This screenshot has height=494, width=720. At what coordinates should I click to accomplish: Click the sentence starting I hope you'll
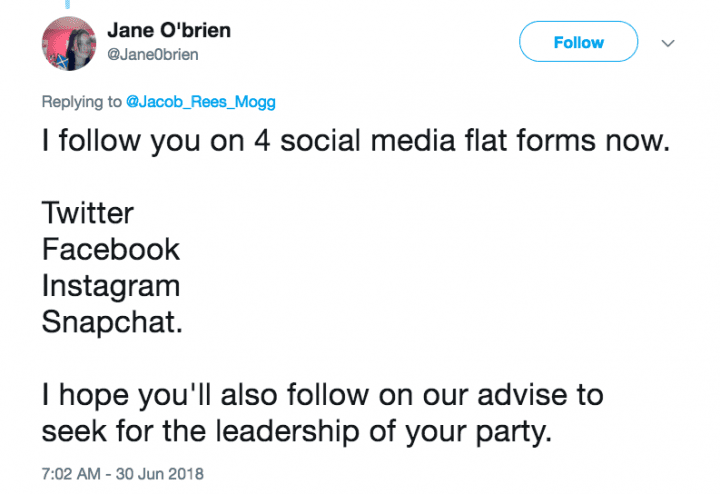click(x=322, y=413)
